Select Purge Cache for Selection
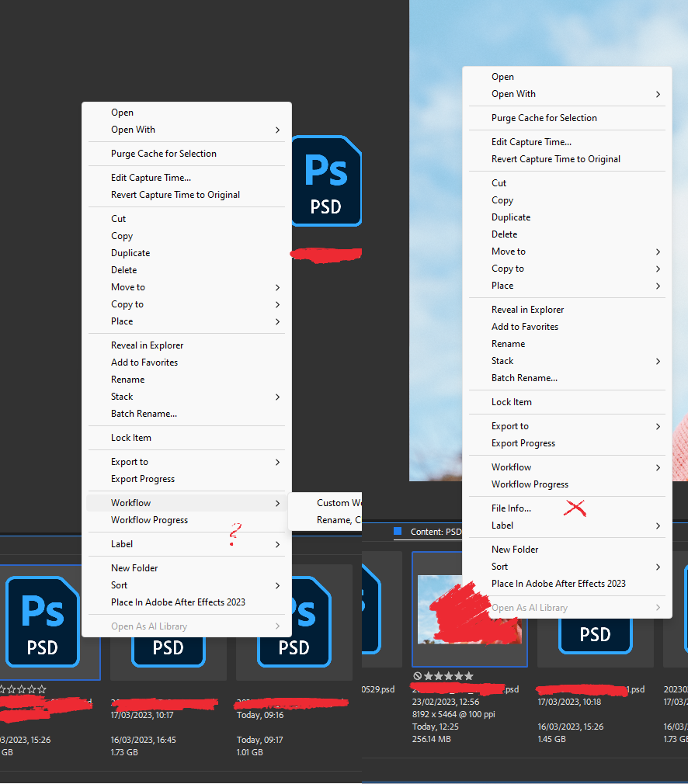 coord(164,153)
